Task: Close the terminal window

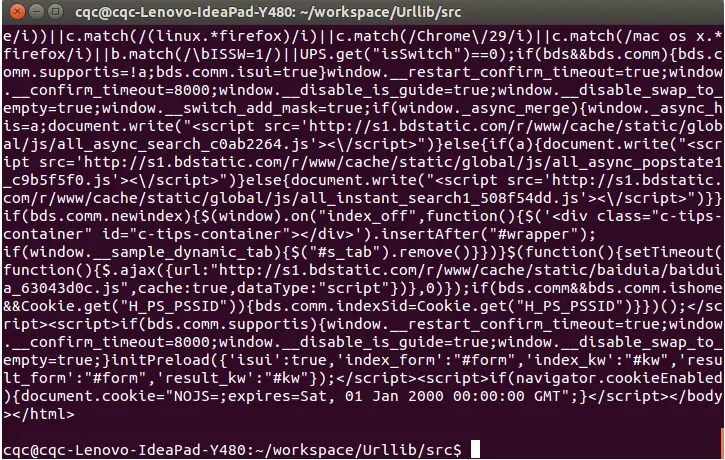Action: coord(17,11)
